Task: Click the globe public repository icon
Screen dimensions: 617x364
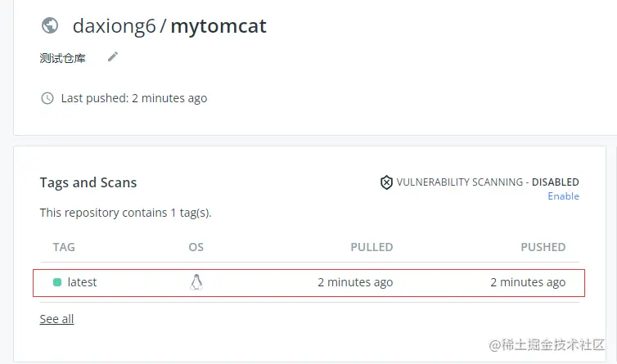Action: pyautogui.click(x=50, y=26)
